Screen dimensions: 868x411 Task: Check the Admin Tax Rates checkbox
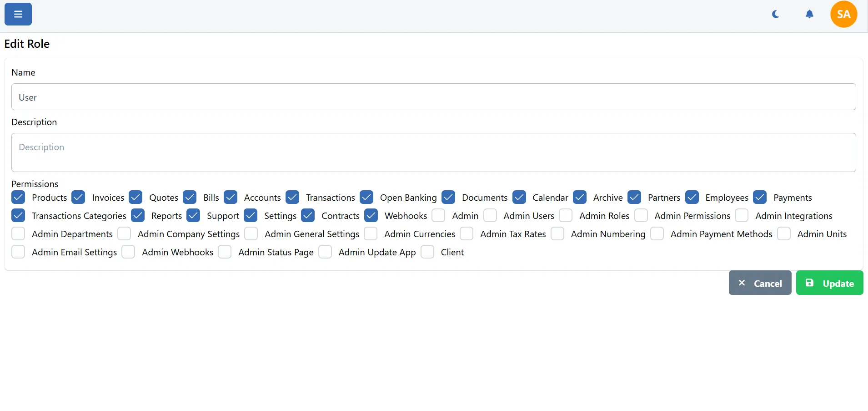click(x=467, y=234)
